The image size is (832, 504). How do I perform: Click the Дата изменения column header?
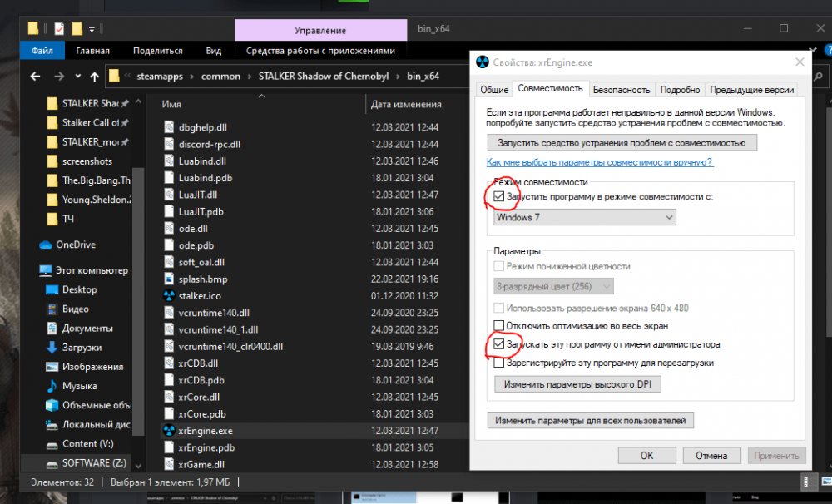click(x=406, y=105)
